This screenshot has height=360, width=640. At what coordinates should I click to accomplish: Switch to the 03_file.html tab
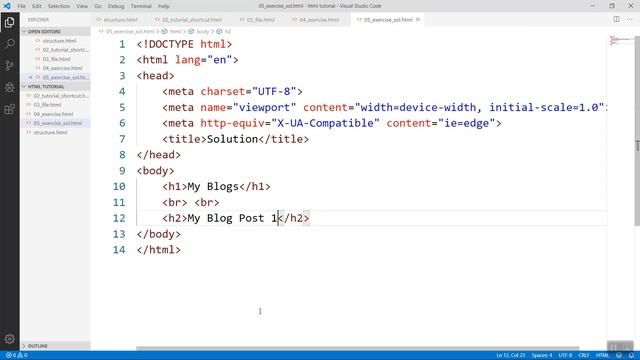[x=260, y=20]
